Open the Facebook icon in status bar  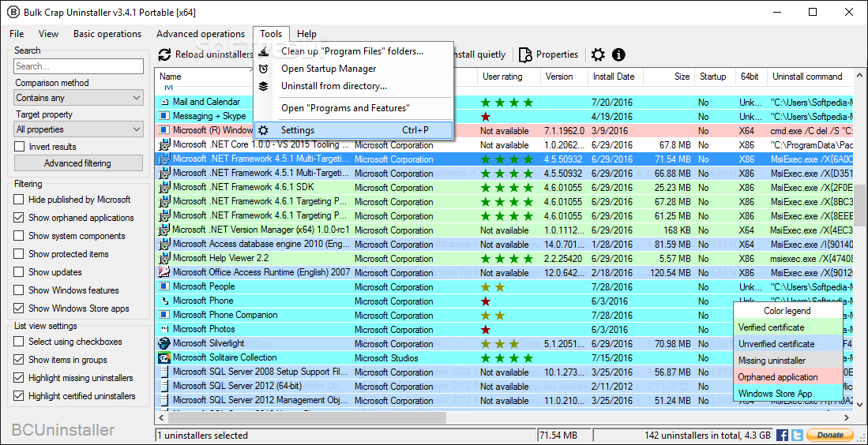[x=782, y=435]
